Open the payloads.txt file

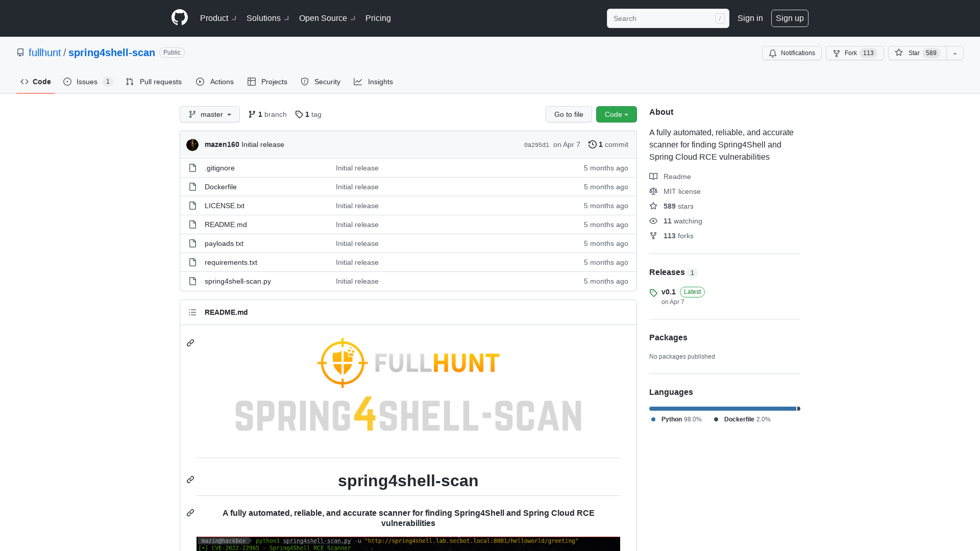224,243
